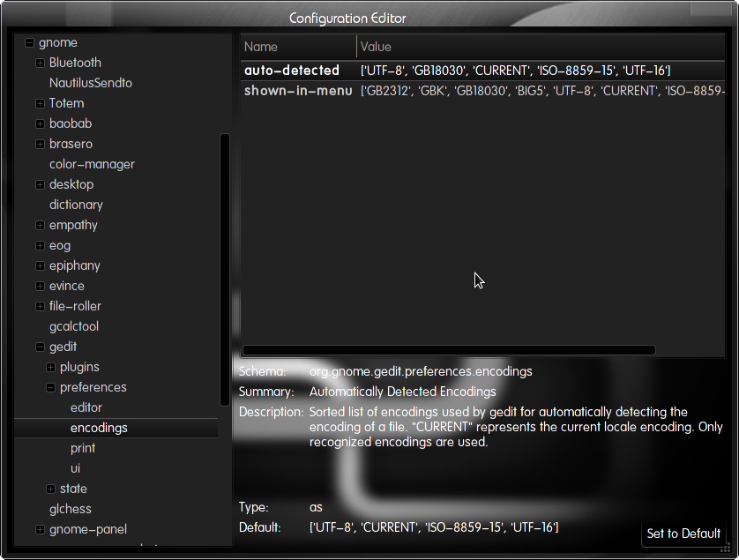Expand the eog node
This screenshot has height=560, width=739.
point(40,245)
